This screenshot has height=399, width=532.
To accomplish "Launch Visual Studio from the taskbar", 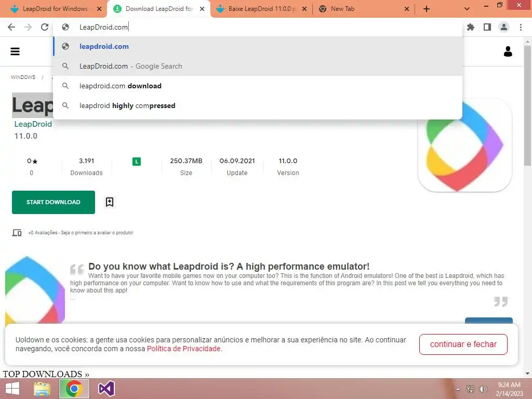I will pos(106,389).
